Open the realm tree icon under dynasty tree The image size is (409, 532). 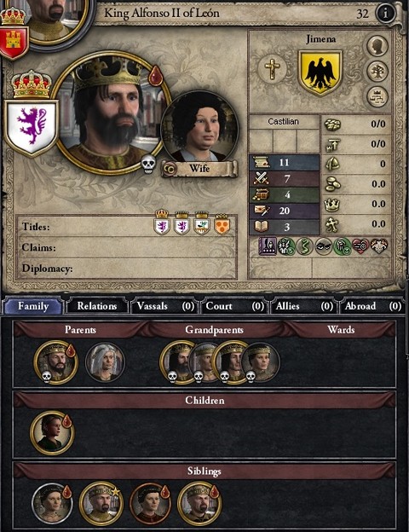377,96
